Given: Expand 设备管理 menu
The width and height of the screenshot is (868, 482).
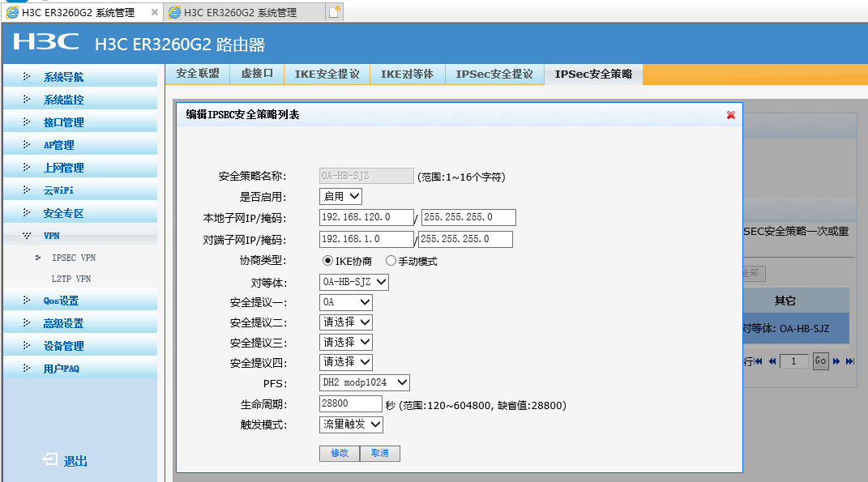Looking at the screenshot, I should pos(80,346).
